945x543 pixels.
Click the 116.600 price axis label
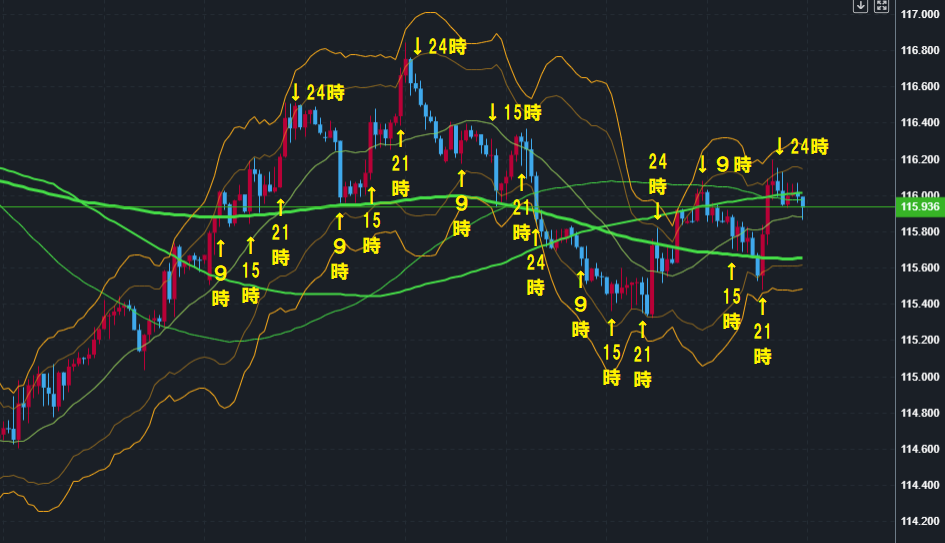920,87
